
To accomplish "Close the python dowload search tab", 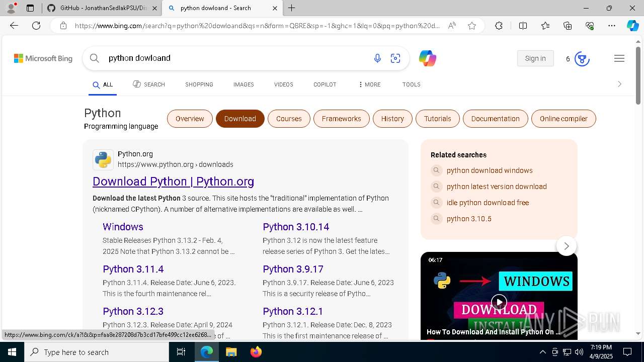I will 275,8.
